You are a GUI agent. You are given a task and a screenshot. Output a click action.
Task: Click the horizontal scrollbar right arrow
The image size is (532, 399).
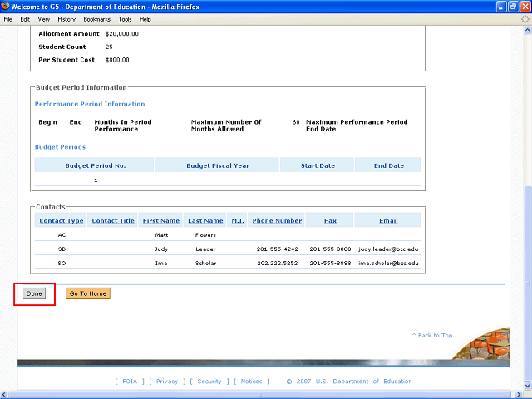pyautogui.click(x=519, y=394)
